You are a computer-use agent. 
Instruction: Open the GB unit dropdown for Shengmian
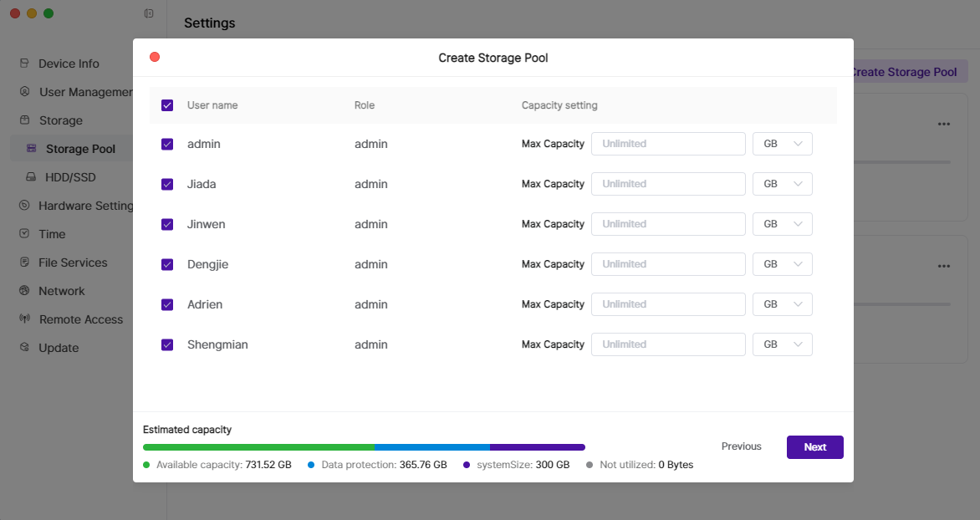point(783,344)
